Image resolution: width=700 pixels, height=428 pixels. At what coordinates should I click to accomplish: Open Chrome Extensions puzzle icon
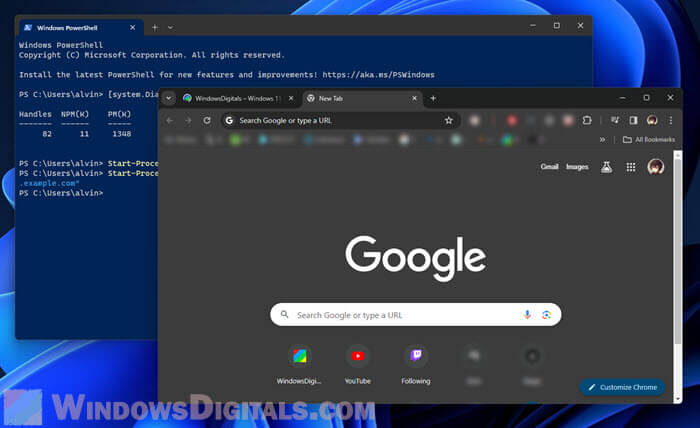(x=587, y=120)
